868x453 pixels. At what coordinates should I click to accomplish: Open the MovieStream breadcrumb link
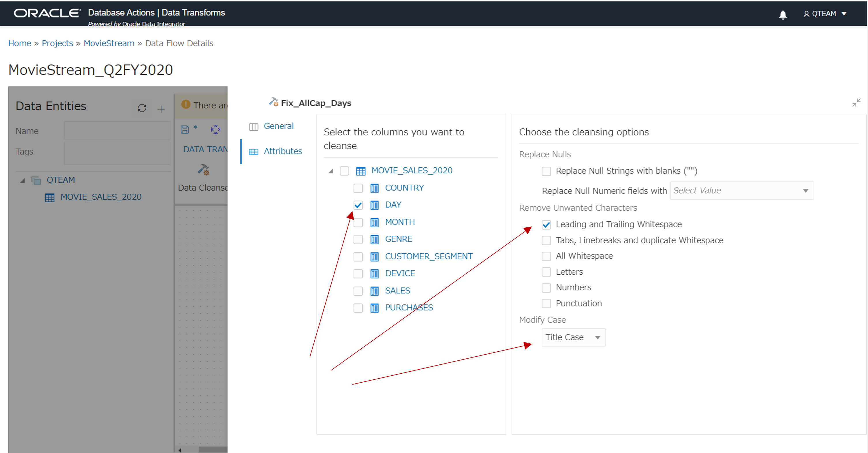point(109,44)
